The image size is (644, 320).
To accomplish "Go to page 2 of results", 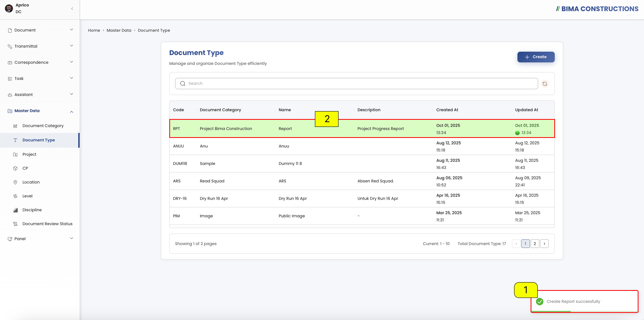I will [x=535, y=244].
